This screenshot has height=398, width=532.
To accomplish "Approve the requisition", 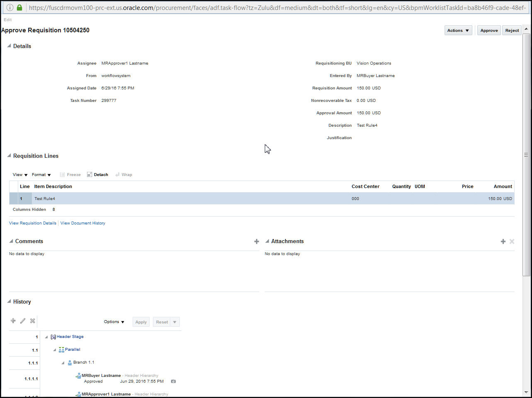I will click(488, 30).
